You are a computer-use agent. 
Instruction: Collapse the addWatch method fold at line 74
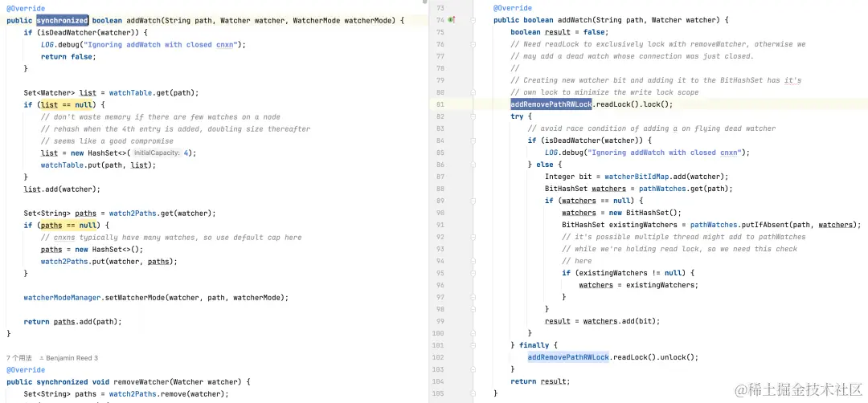click(473, 20)
